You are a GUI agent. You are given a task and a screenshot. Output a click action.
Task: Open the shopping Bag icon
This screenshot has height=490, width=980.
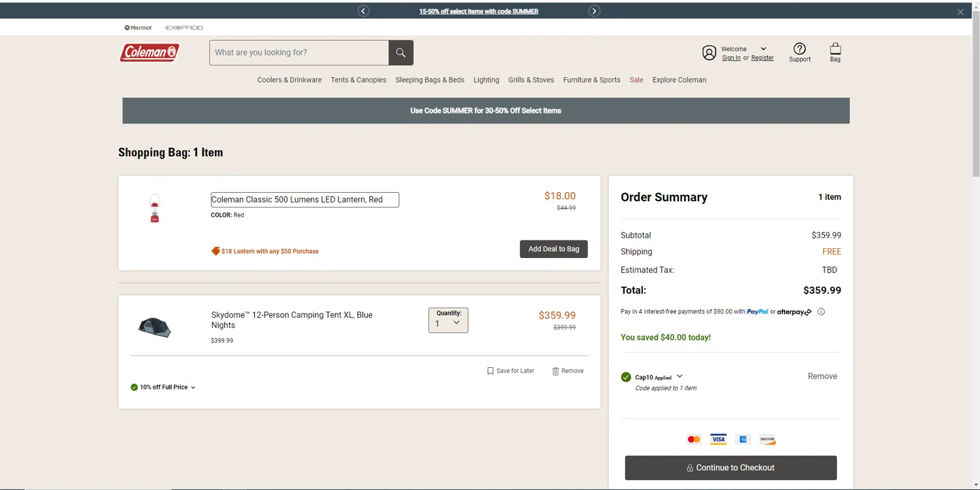[835, 52]
